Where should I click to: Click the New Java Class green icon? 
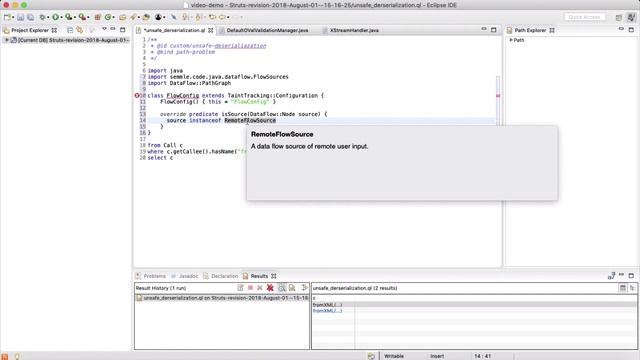[108, 17]
